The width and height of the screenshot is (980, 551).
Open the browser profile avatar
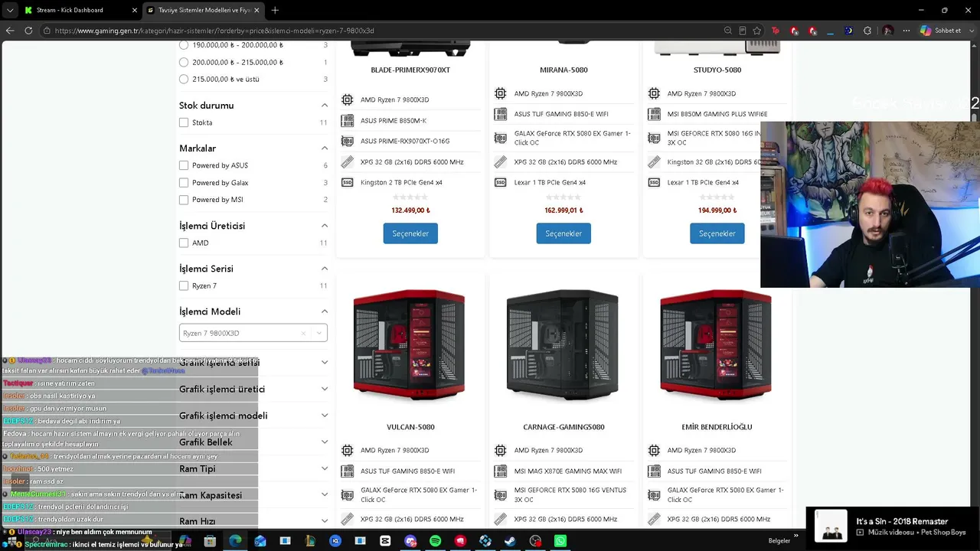[888, 31]
